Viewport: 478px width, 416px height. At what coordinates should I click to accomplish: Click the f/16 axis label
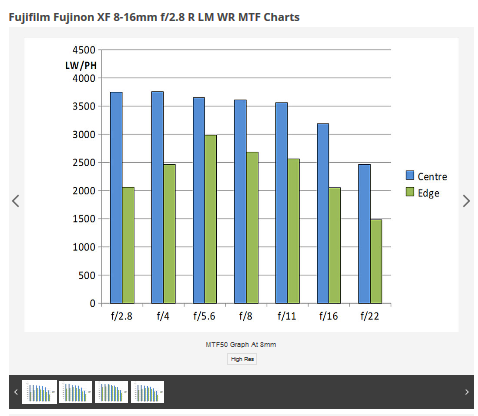coord(328,316)
